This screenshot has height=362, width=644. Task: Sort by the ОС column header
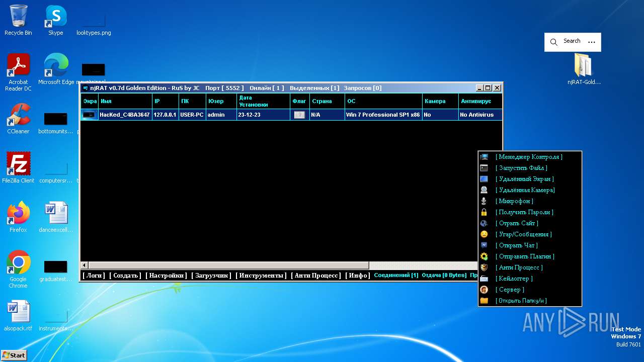(x=383, y=101)
